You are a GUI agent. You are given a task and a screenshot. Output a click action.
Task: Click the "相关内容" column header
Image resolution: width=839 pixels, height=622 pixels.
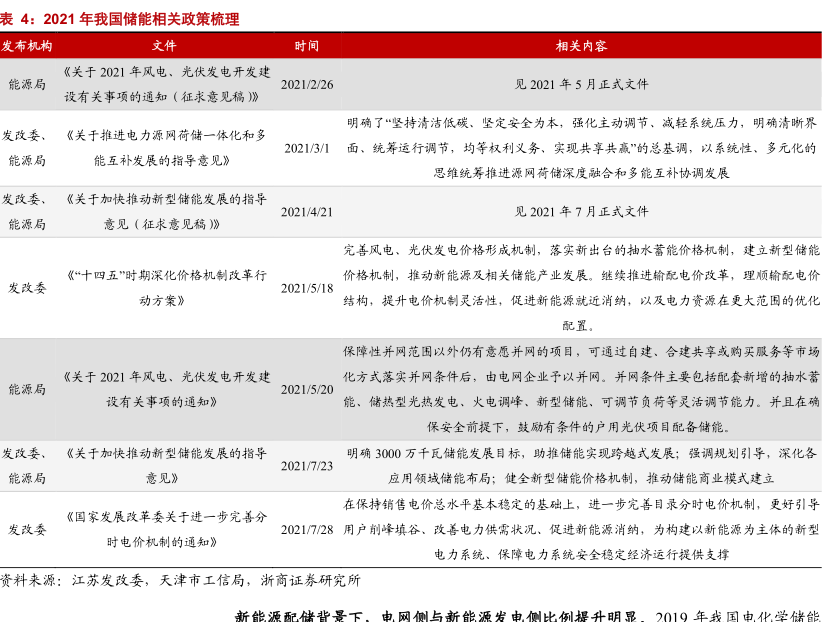coord(581,46)
